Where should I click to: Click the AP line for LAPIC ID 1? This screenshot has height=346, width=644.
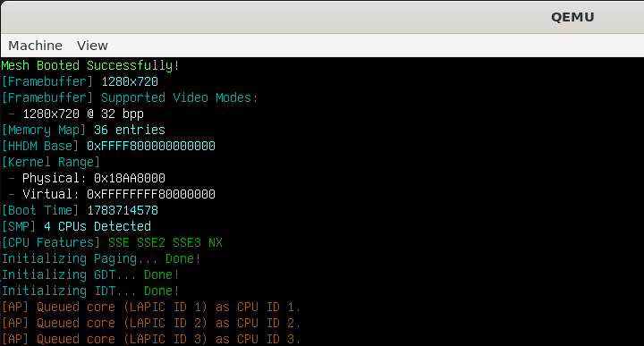pyautogui.click(x=151, y=307)
